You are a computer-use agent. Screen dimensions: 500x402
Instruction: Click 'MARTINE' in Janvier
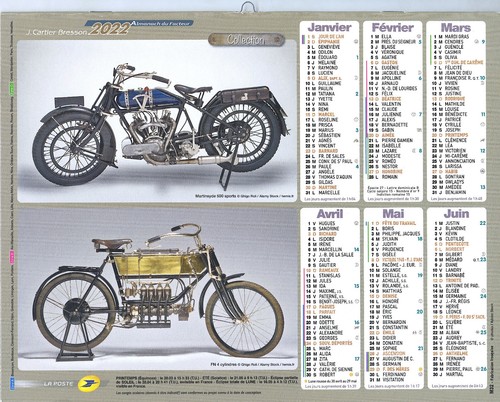[x=327, y=187]
